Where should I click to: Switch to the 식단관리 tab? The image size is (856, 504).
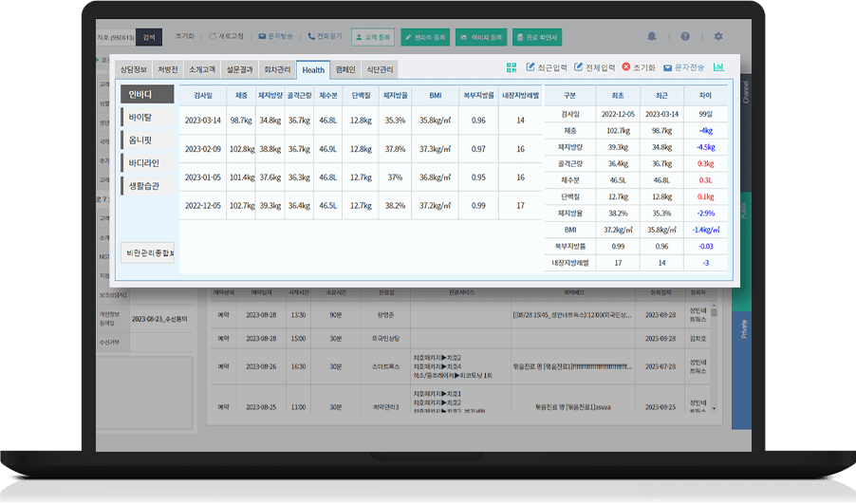coord(380,70)
